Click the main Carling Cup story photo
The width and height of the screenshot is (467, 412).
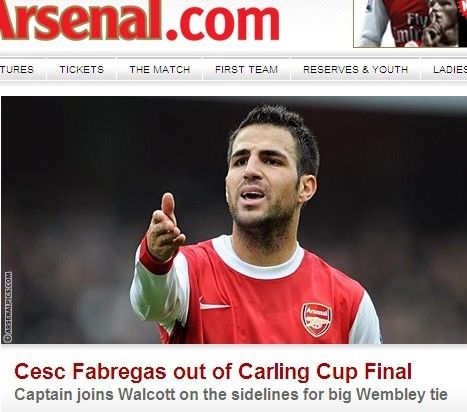tap(234, 220)
